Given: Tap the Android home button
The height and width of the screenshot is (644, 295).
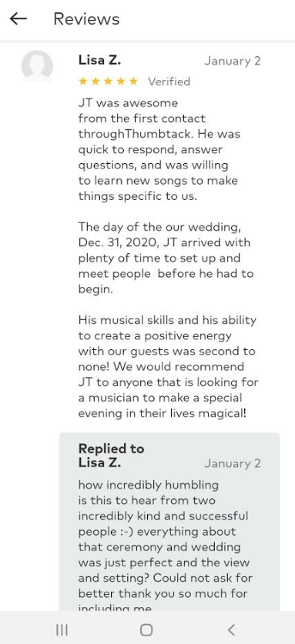Looking at the screenshot, I should [146, 629].
